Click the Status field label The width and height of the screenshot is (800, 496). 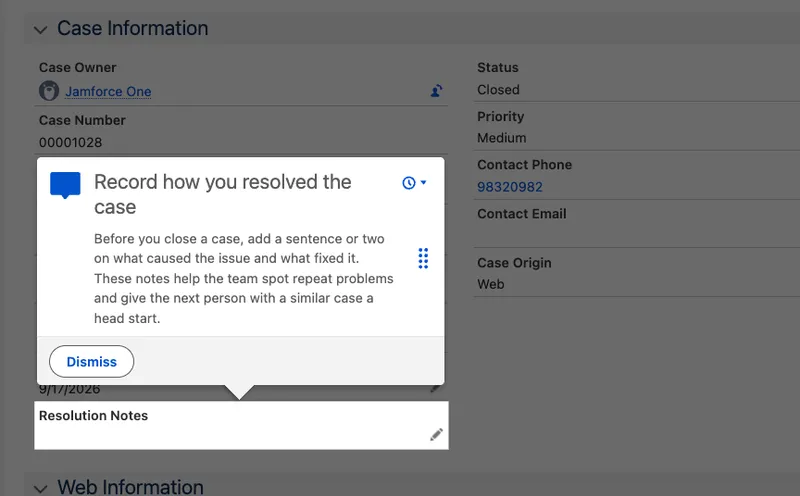coord(497,67)
